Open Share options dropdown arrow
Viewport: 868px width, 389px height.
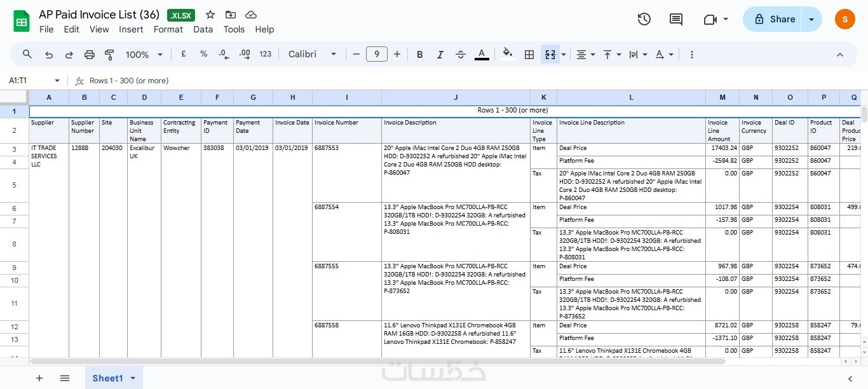[811, 19]
